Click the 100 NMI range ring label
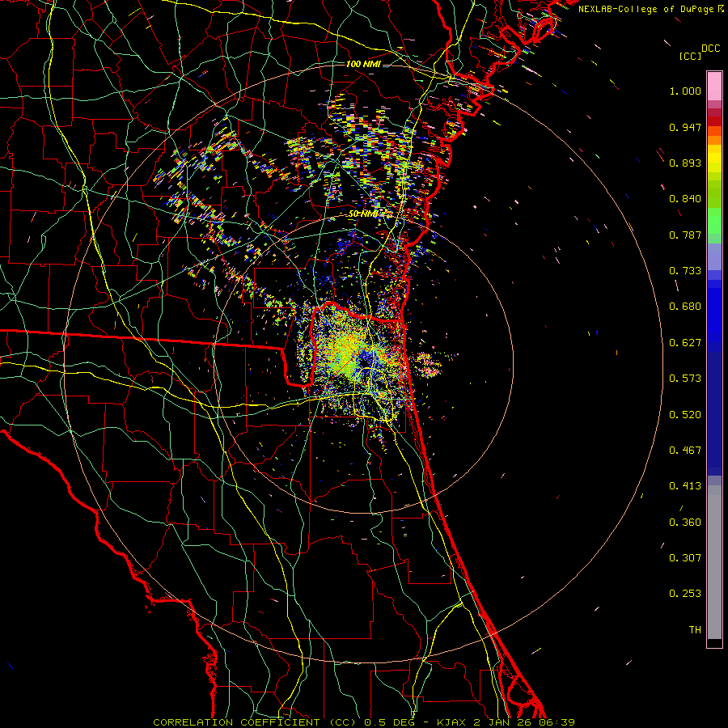Screen dimensions: 728x728 click(x=363, y=64)
